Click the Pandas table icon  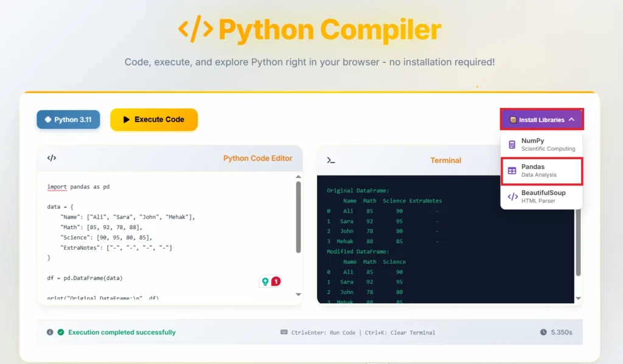[512, 171]
